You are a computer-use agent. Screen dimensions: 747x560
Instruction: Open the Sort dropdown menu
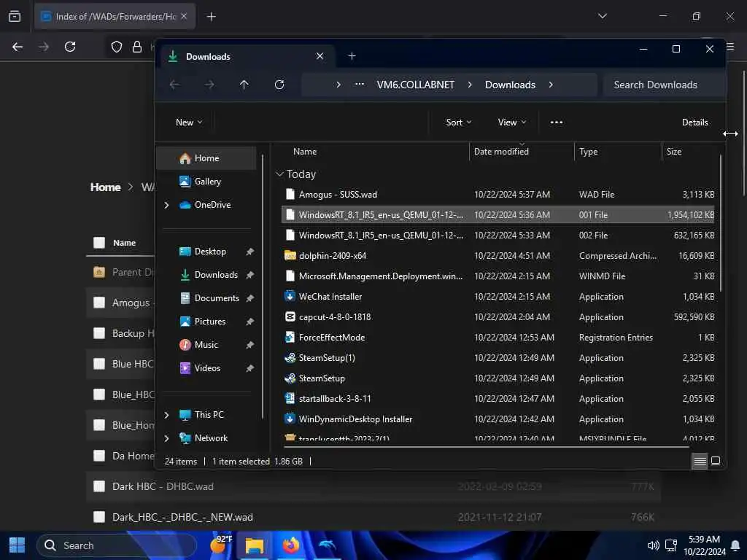tap(458, 122)
